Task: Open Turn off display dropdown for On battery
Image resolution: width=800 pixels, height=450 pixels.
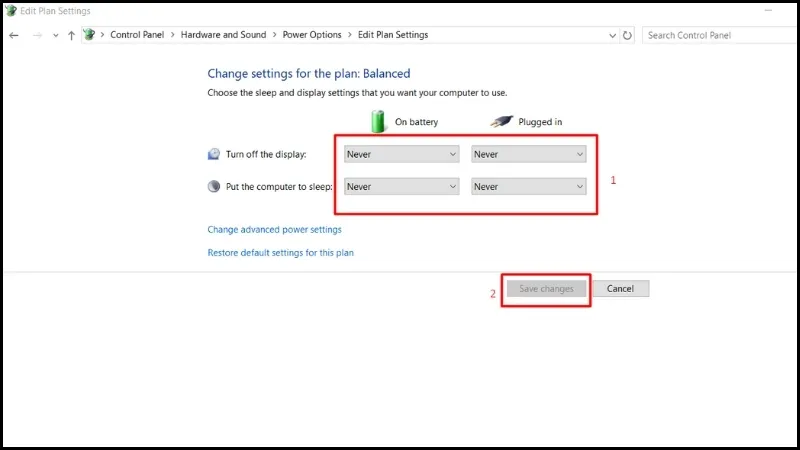Action: 401,154
